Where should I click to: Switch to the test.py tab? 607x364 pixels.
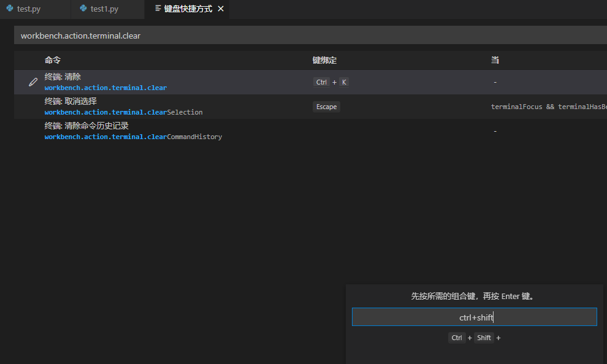[28, 9]
